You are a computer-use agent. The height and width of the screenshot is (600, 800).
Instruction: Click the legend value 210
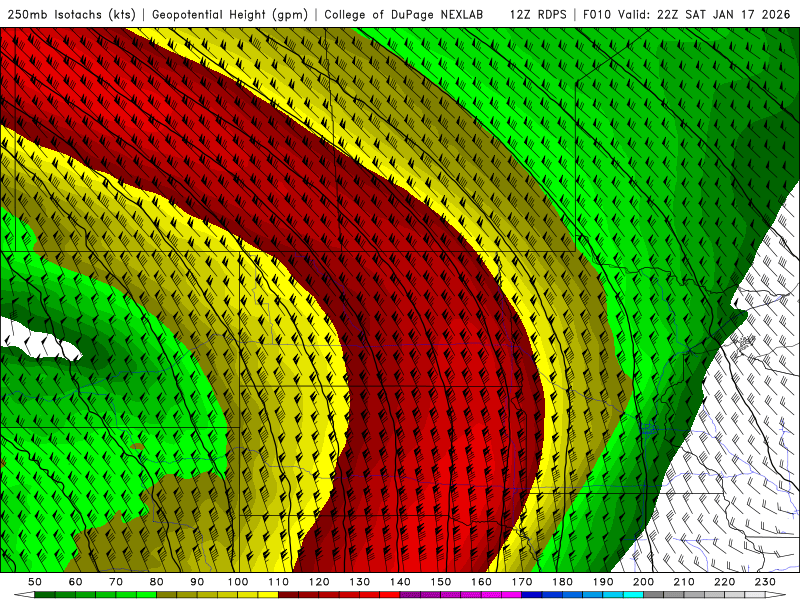click(684, 582)
